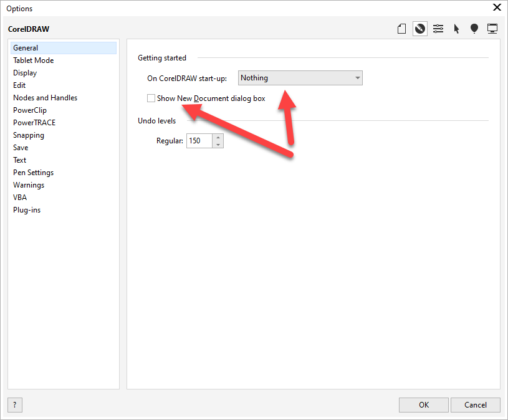The height and width of the screenshot is (420, 508).
Task: Select General in the category list
Action: (x=64, y=48)
